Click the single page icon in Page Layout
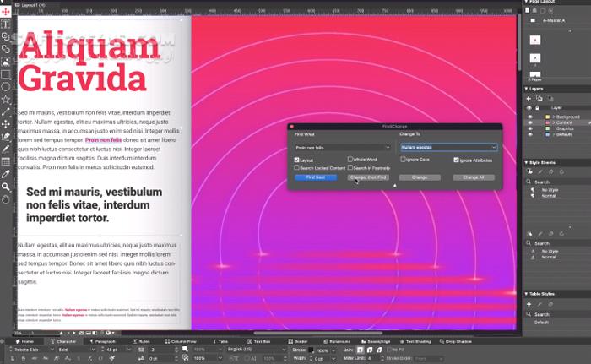Viewport: 591px width, 364px height. 528,10
